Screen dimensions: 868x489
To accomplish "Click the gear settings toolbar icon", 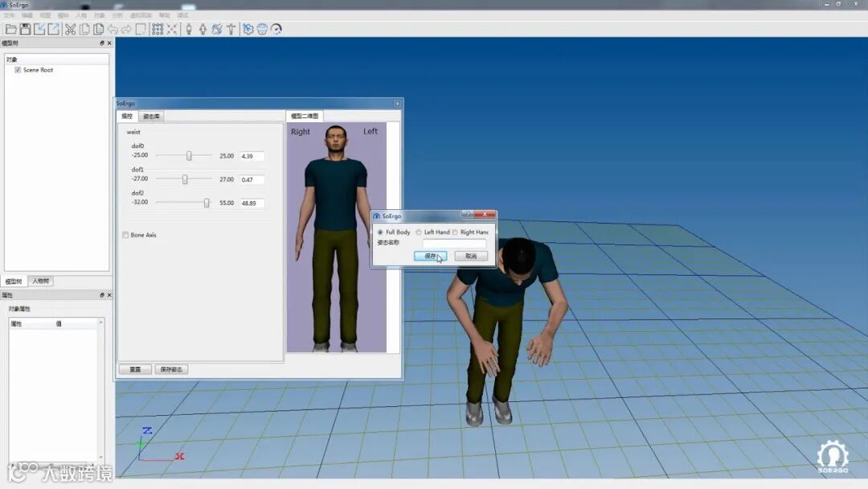I will (x=248, y=29).
